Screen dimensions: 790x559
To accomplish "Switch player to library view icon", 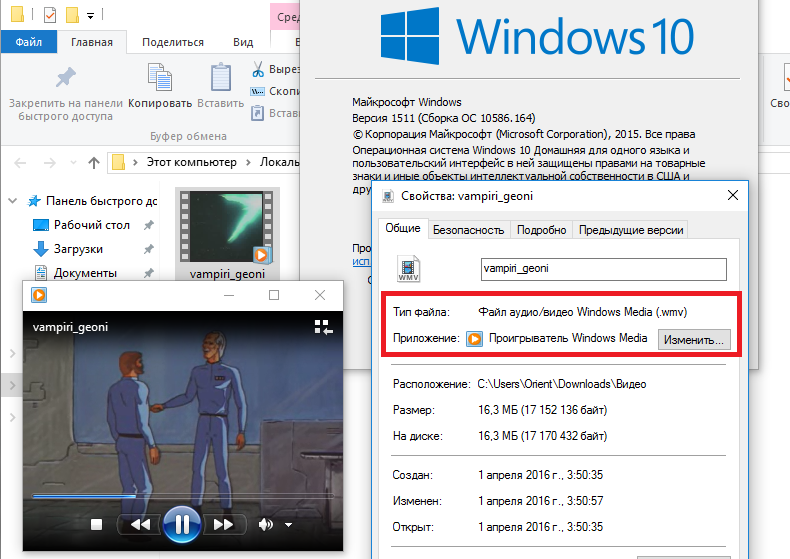I will point(323,327).
